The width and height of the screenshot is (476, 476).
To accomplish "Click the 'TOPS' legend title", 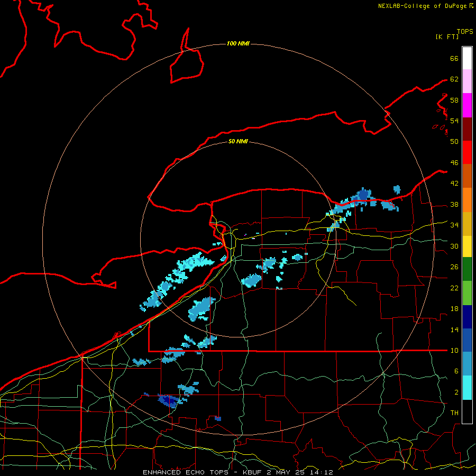I will pos(465,32).
